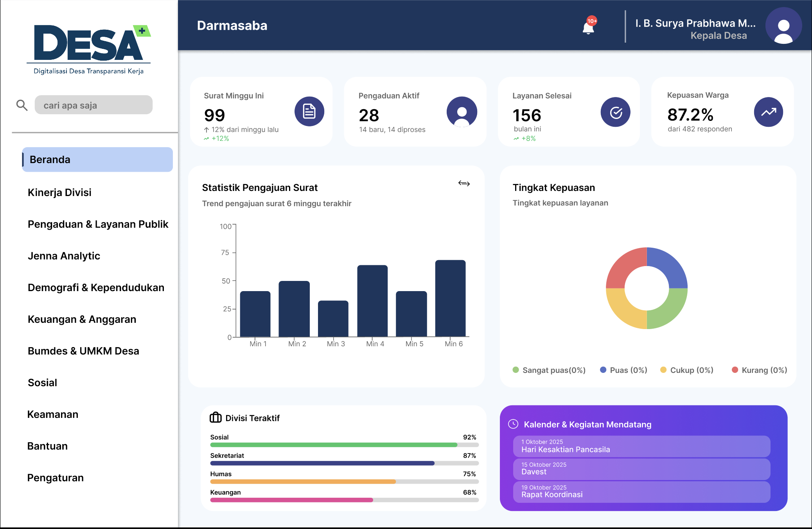Go to Pengaduan & Layanan Publik
Image resolution: width=812 pixels, height=529 pixels.
tap(98, 224)
